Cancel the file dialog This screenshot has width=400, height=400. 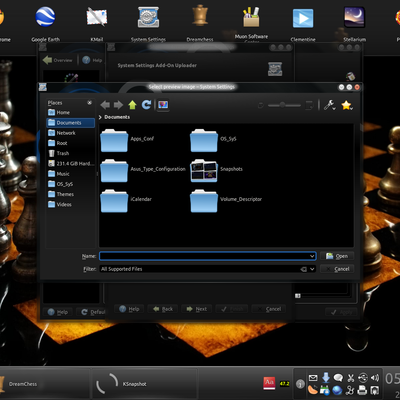337,269
